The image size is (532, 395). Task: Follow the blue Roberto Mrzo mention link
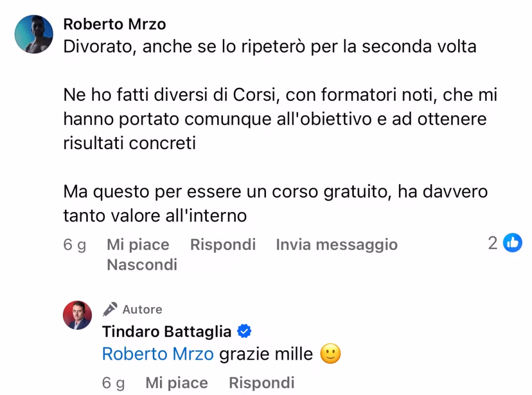pyautogui.click(x=158, y=354)
